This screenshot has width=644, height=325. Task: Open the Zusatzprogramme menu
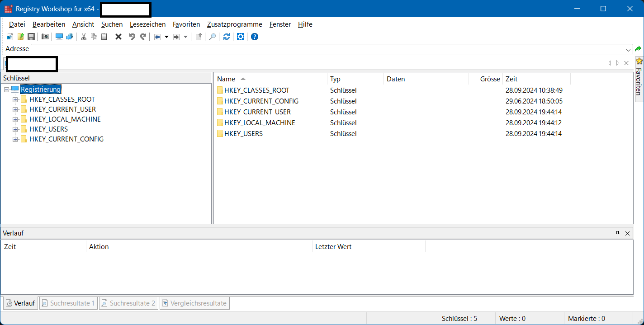click(x=235, y=24)
